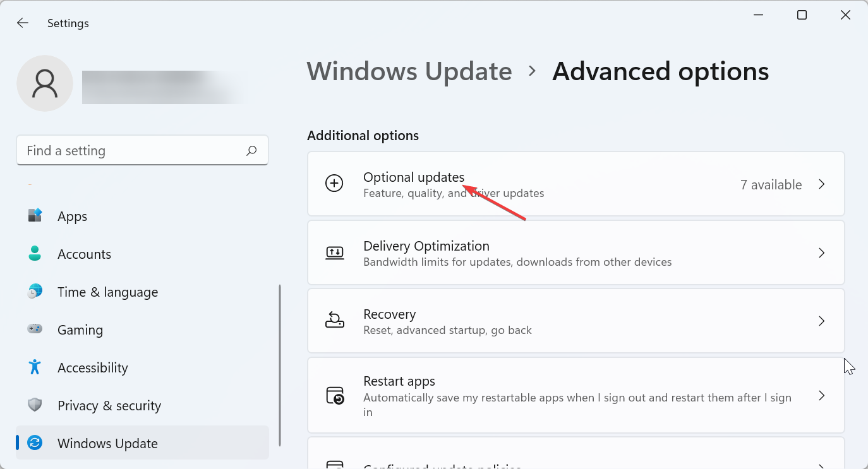Open Time & language settings
This screenshot has width=868, height=469.
pos(142,292)
